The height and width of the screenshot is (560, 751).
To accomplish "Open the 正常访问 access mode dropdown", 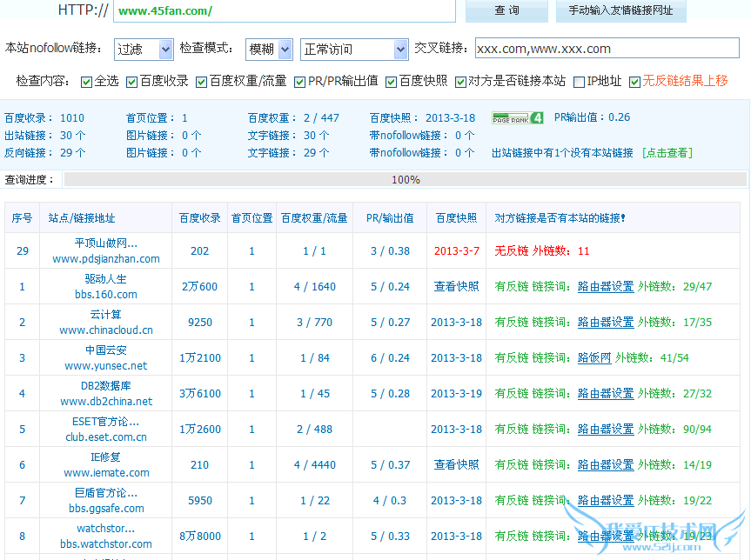I will click(353, 50).
